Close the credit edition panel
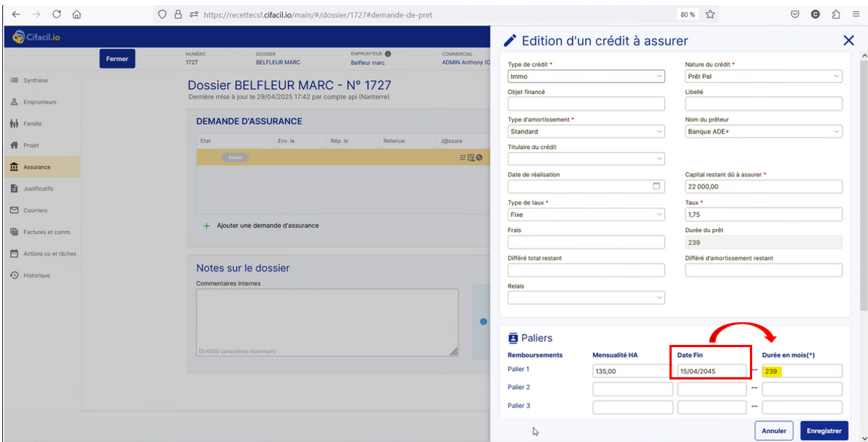868x442 pixels. pos(848,41)
